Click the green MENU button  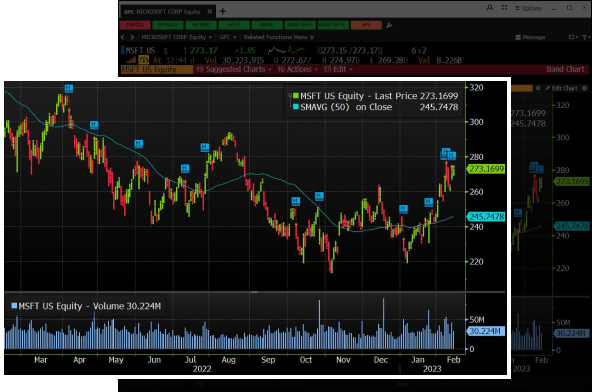(267, 25)
